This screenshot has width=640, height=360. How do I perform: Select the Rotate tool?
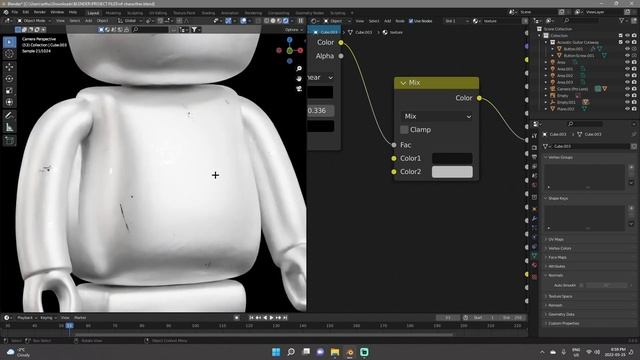pyautogui.click(x=9, y=78)
